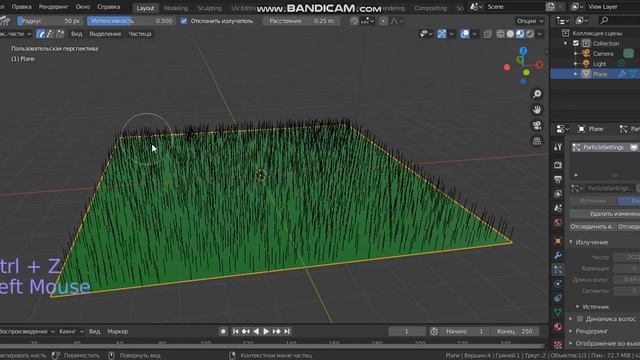The height and width of the screenshot is (360, 640).
Task: Open the Output properties tab icon
Action: [558, 179]
